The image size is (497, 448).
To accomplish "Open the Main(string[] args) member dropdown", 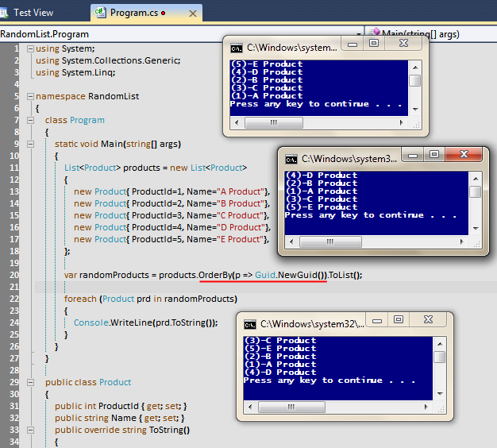I will coord(429,33).
